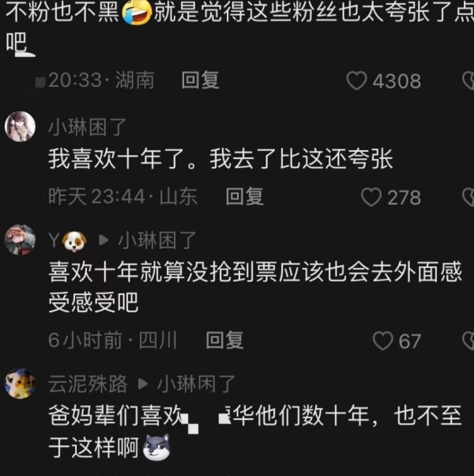Screen dimensions: 474x476
Task: Tap 小琳困了 reply target in 云泥殊路's comment
Action: click(x=196, y=384)
